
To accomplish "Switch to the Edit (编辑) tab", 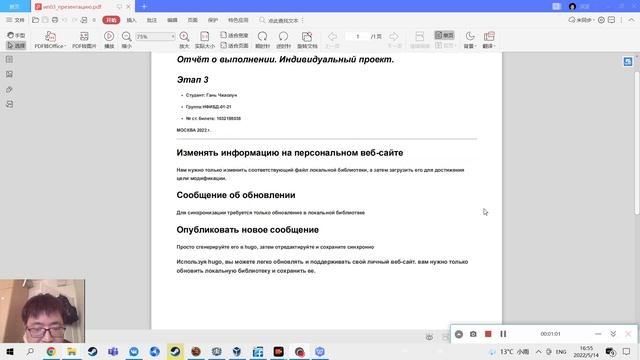I will [172, 20].
